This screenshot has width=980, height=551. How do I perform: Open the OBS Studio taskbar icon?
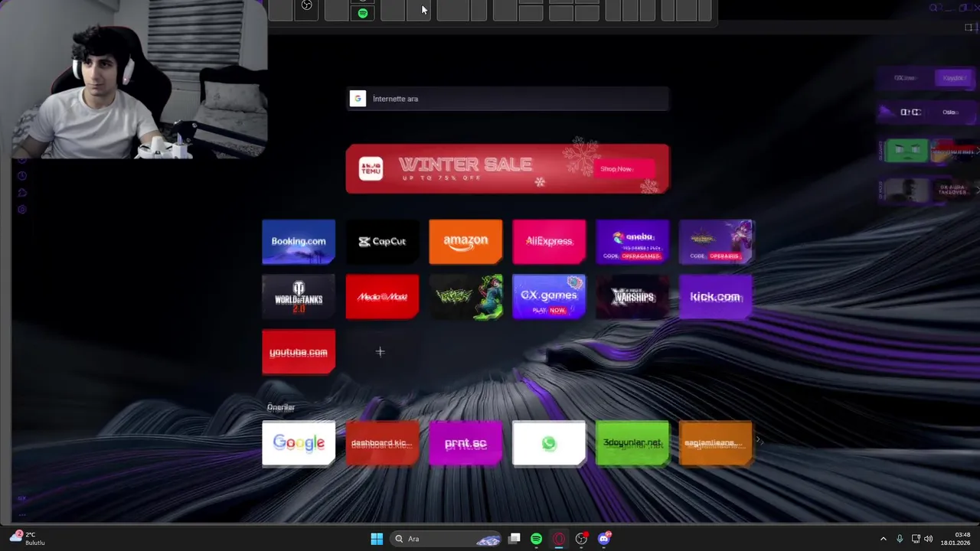click(581, 539)
